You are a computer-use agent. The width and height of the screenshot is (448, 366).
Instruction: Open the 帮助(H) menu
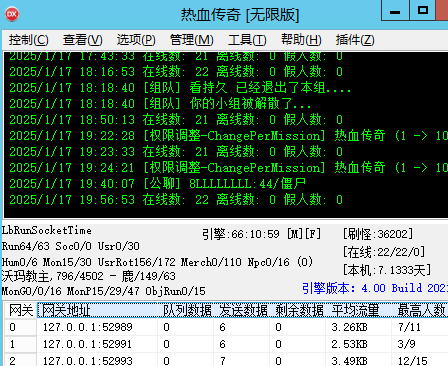point(301,40)
